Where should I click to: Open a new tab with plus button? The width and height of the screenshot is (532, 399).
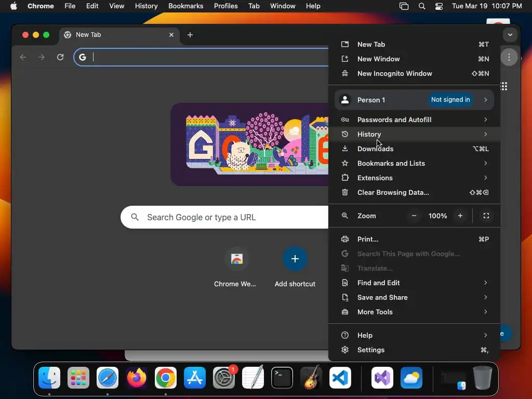(x=190, y=35)
